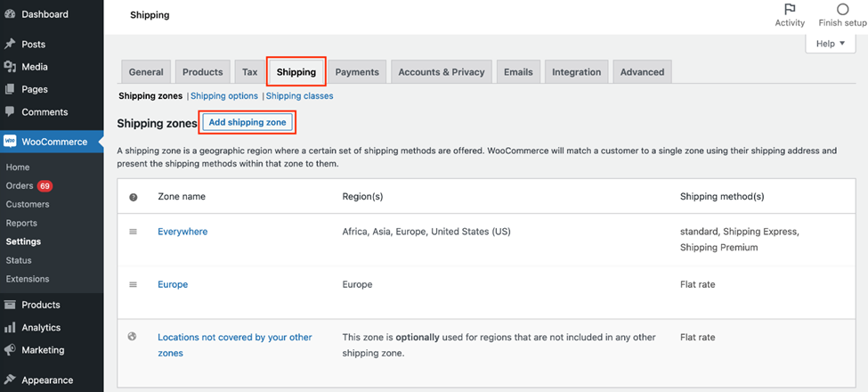Open the Europe zone link
The width and height of the screenshot is (868, 392).
[x=173, y=284]
